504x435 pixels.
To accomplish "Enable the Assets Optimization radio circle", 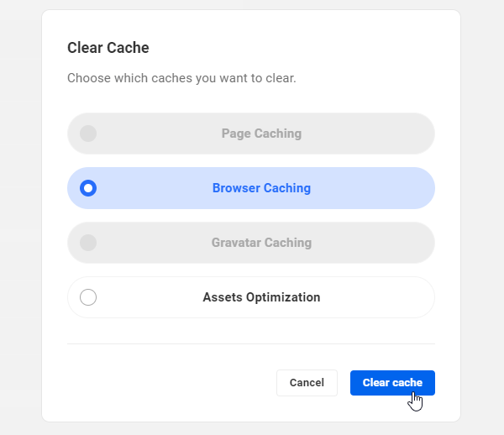I will pyautogui.click(x=88, y=297).
